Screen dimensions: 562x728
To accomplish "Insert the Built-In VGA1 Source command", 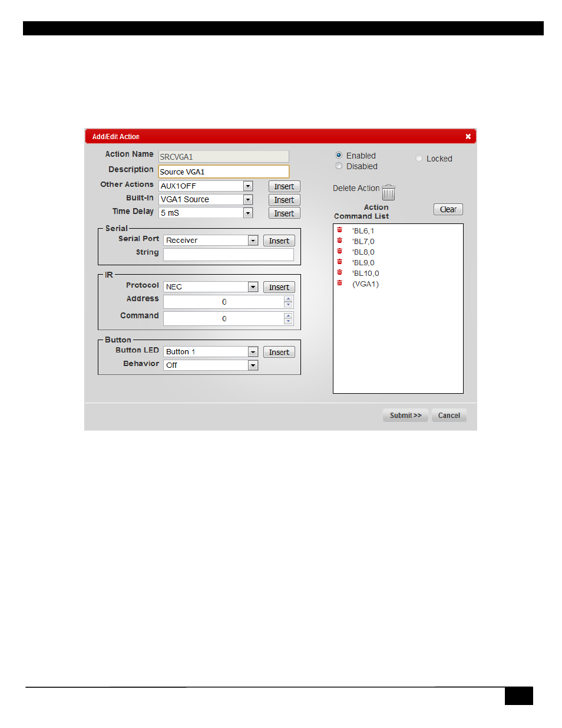I will (x=284, y=200).
